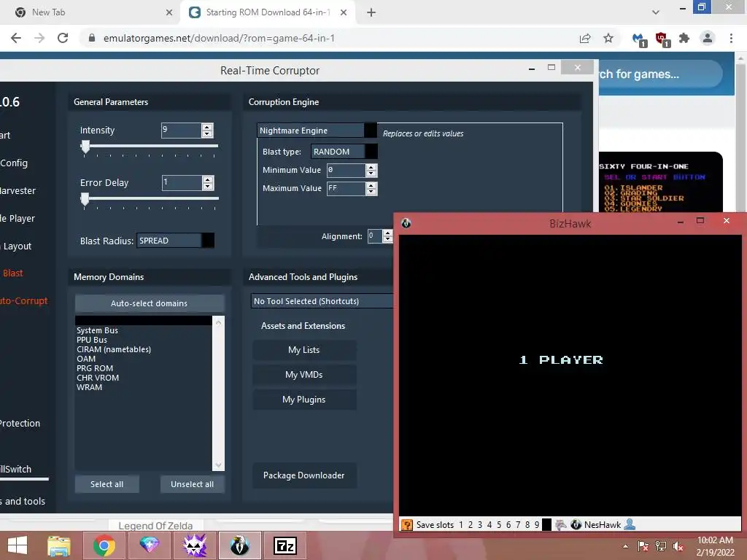Switch to Starting ROM Download tab
Screen dimensions: 747x560
(x=268, y=12)
